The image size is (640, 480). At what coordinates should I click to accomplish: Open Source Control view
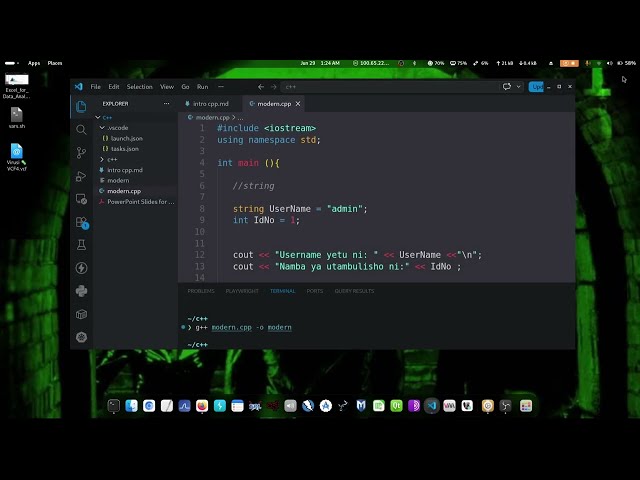click(81, 153)
